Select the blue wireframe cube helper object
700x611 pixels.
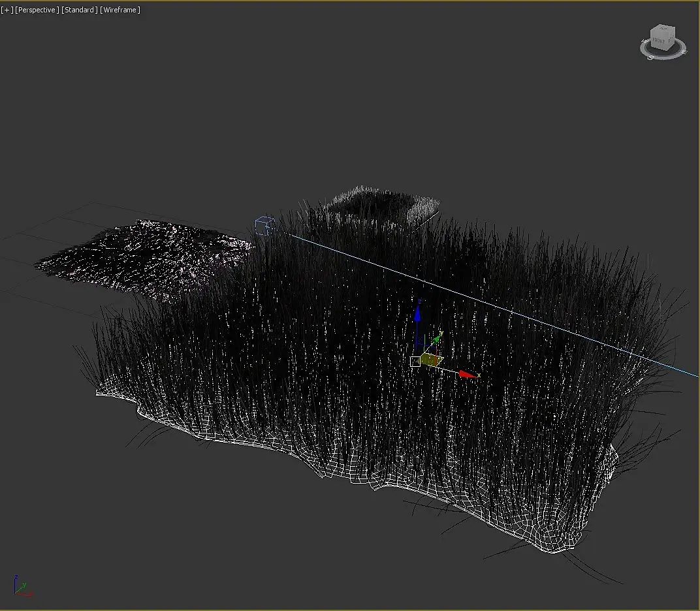point(263,226)
